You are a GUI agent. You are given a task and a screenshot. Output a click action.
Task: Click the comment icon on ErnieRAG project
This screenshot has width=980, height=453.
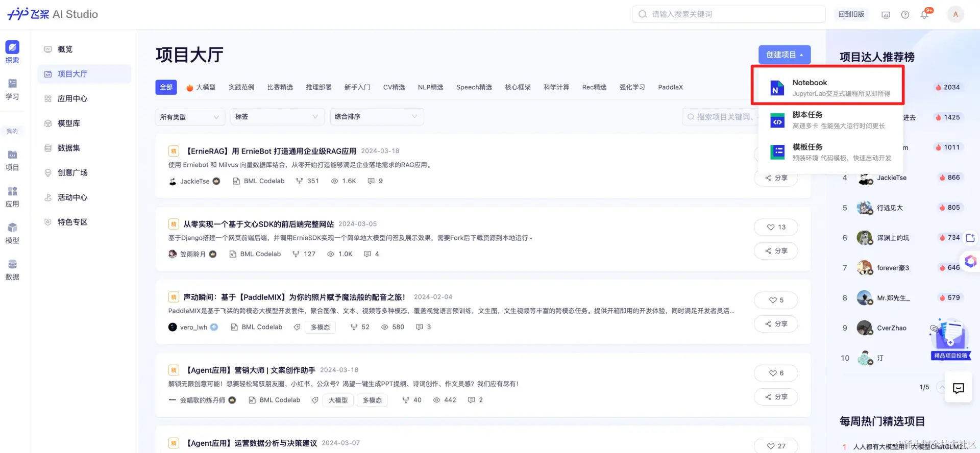[371, 181]
